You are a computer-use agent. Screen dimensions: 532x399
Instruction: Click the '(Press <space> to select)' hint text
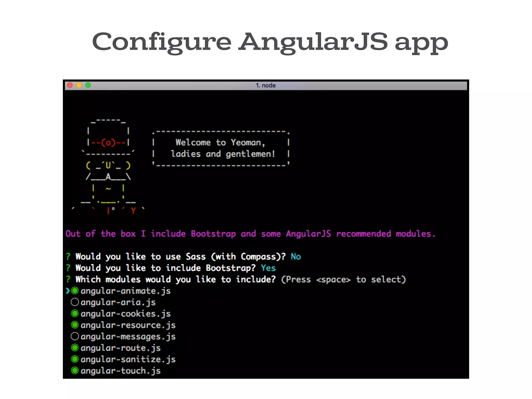click(343, 280)
